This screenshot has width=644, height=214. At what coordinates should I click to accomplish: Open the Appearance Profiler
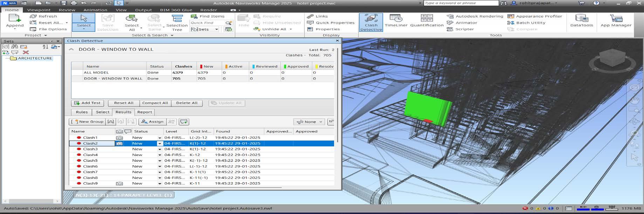point(535,16)
